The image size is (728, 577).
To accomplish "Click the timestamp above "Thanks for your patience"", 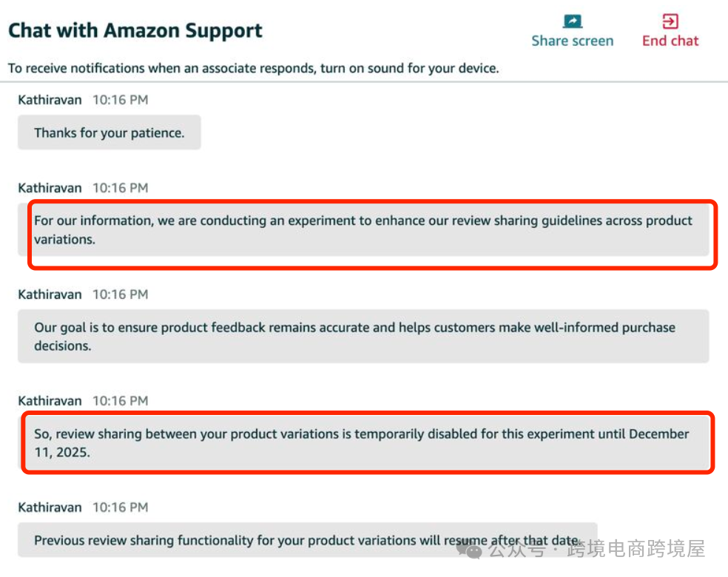I will [x=120, y=99].
